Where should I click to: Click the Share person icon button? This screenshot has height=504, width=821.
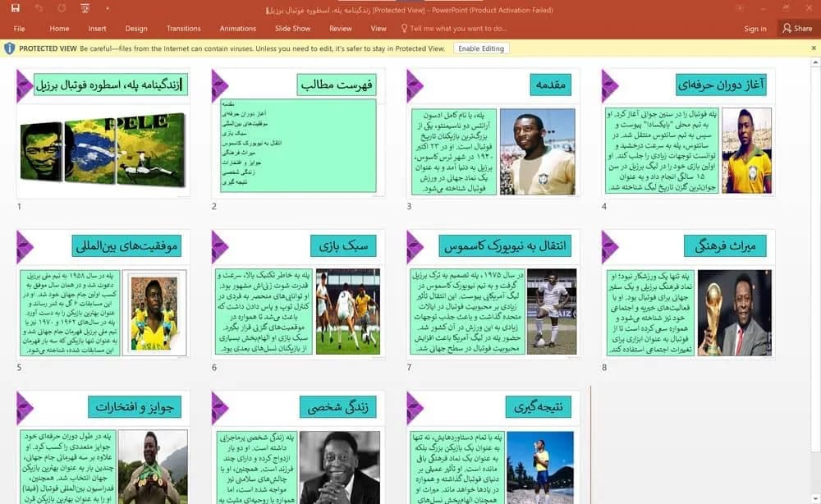click(797, 28)
